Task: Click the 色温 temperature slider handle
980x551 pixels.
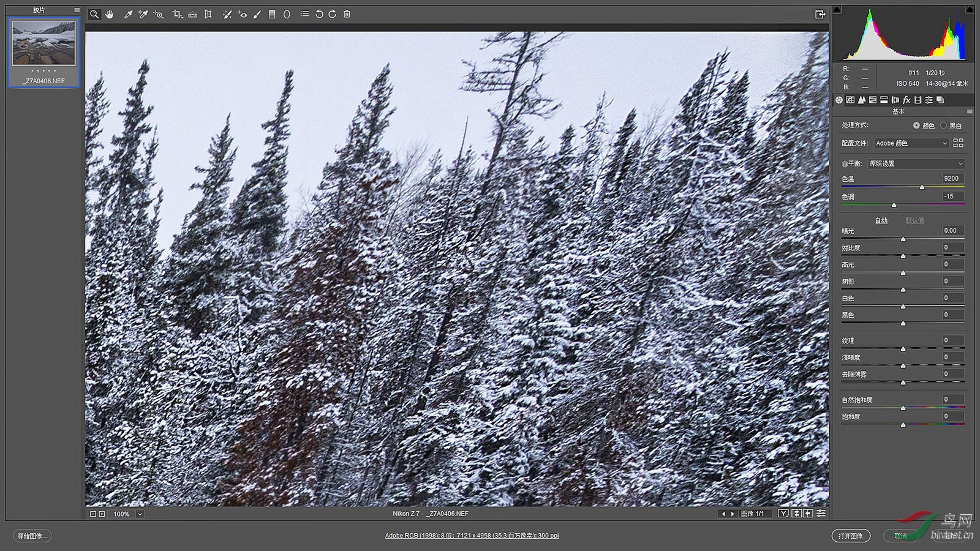Action: coord(922,187)
